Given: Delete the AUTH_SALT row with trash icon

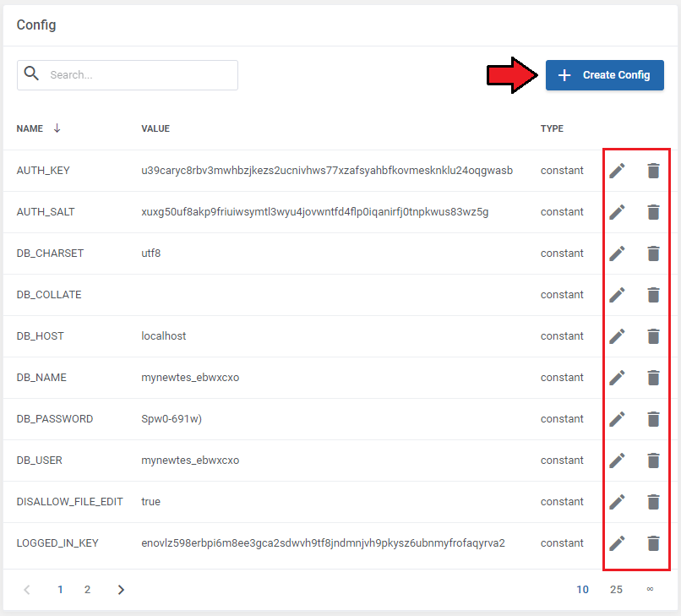Looking at the screenshot, I should coord(653,212).
